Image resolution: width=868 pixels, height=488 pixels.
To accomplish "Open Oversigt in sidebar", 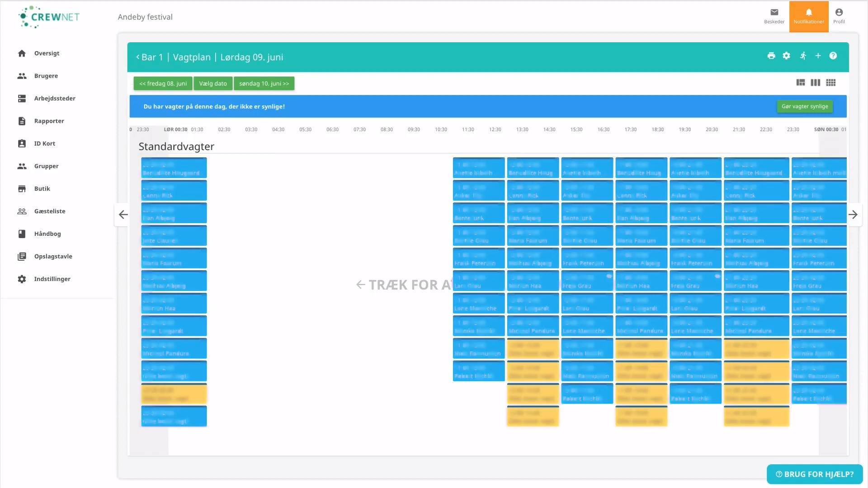I will coord(47,53).
